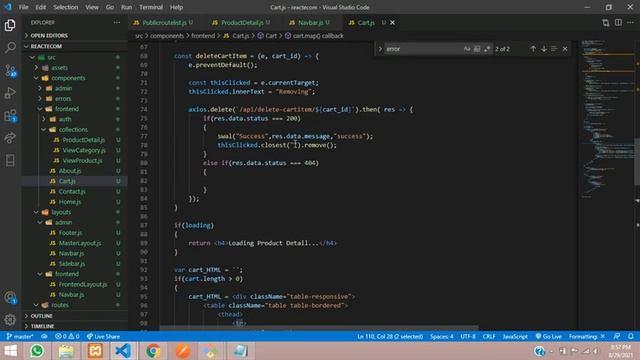The image size is (640, 360).
Task: Open the Manage gear icon
Action: click(x=10, y=320)
